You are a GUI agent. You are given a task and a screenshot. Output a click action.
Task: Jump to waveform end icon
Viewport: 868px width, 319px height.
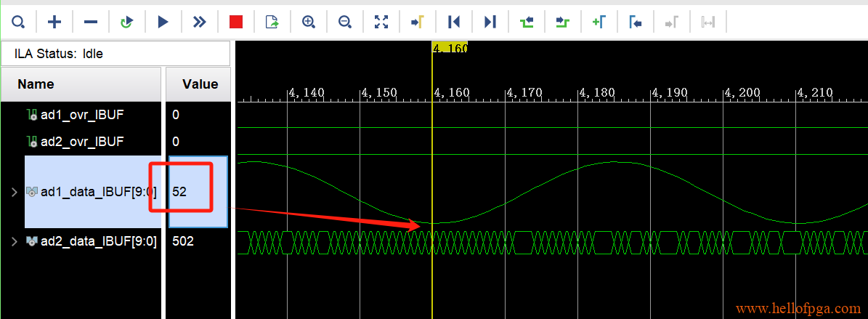pos(490,22)
